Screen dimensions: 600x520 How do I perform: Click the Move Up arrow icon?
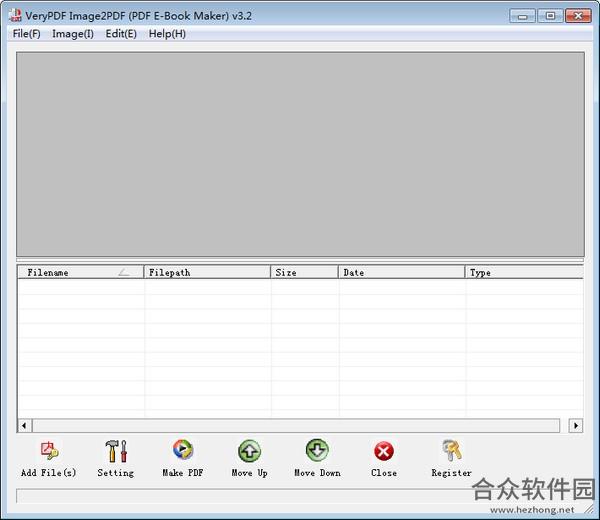249,451
